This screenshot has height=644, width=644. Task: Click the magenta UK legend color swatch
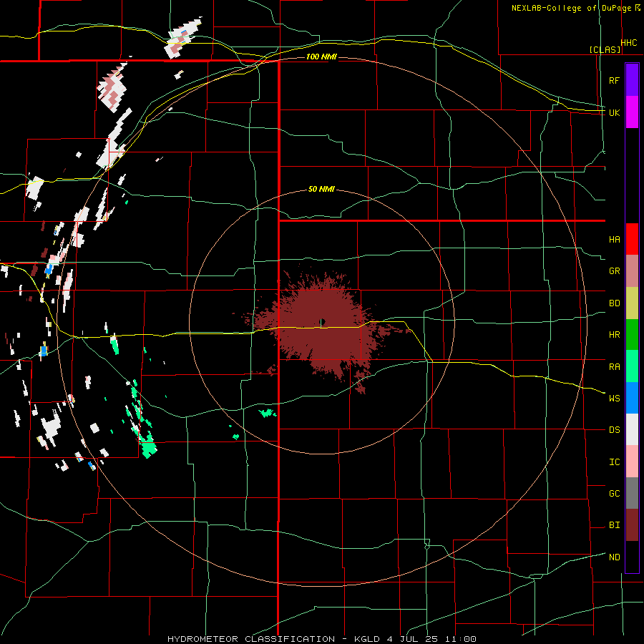[632, 112]
